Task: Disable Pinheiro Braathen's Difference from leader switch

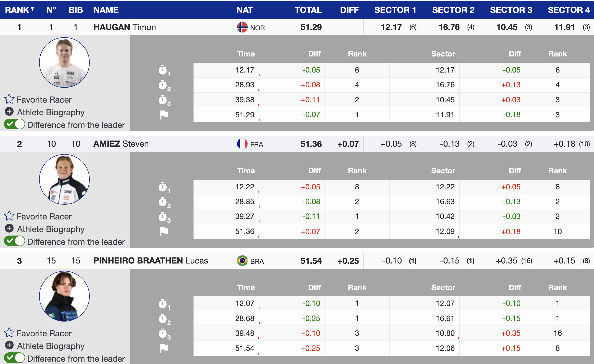Action: point(15,358)
